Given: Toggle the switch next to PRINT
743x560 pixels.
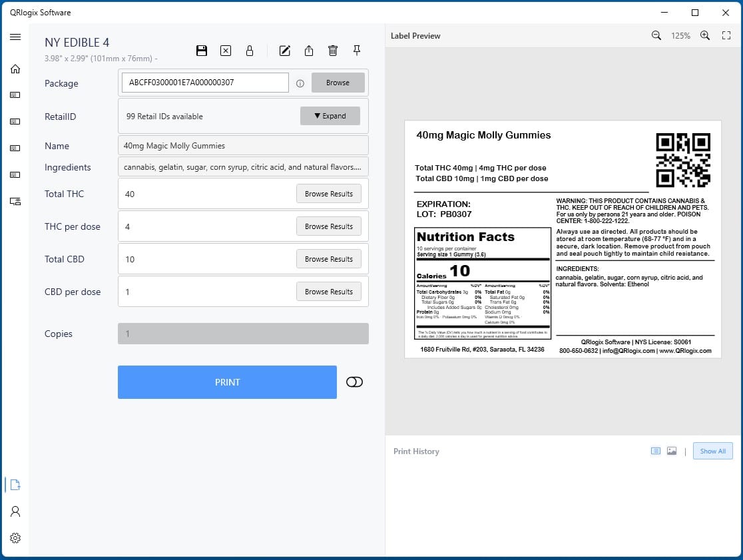Looking at the screenshot, I should 354,382.
